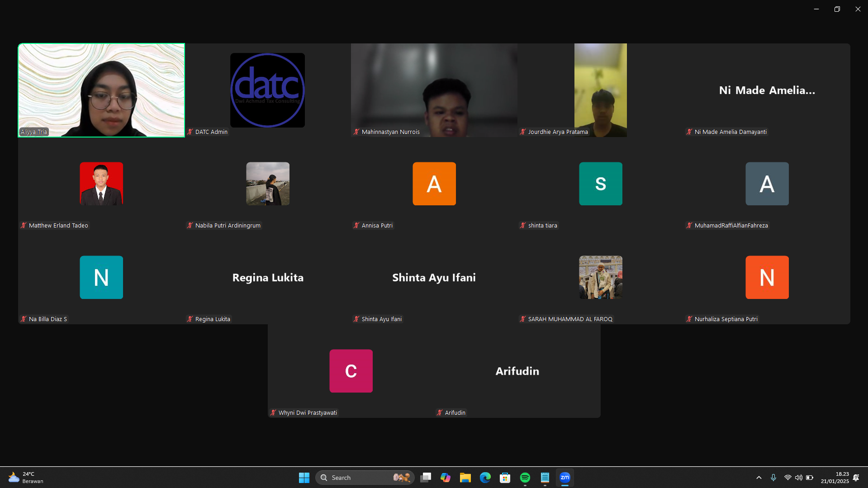Open File Explorer from the taskbar
868x488 pixels.
pos(465,478)
